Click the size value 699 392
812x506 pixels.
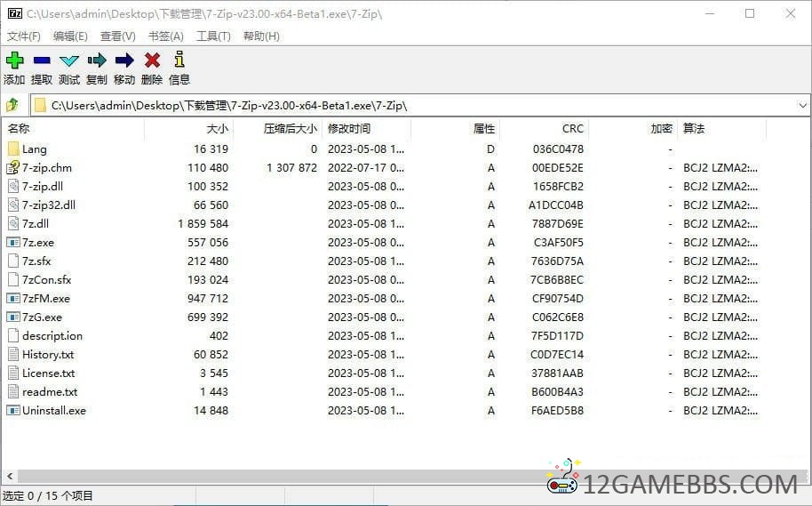208,317
